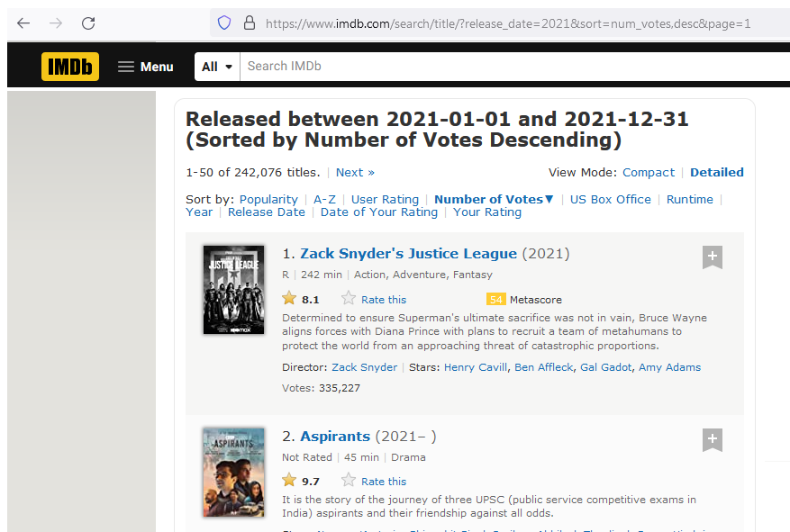790x532 pixels.
Task: Go back with the browser back arrow
Action: 23,23
